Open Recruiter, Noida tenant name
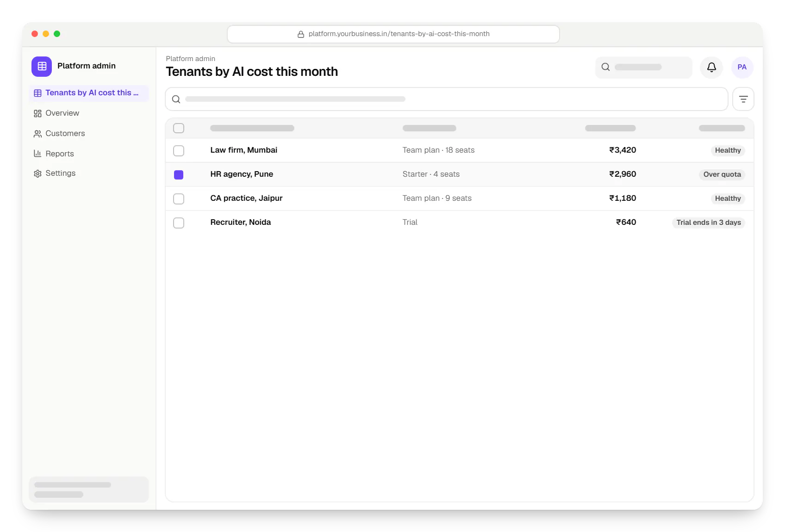The width and height of the screenshot is (785, 532). (x=241, y=222)
